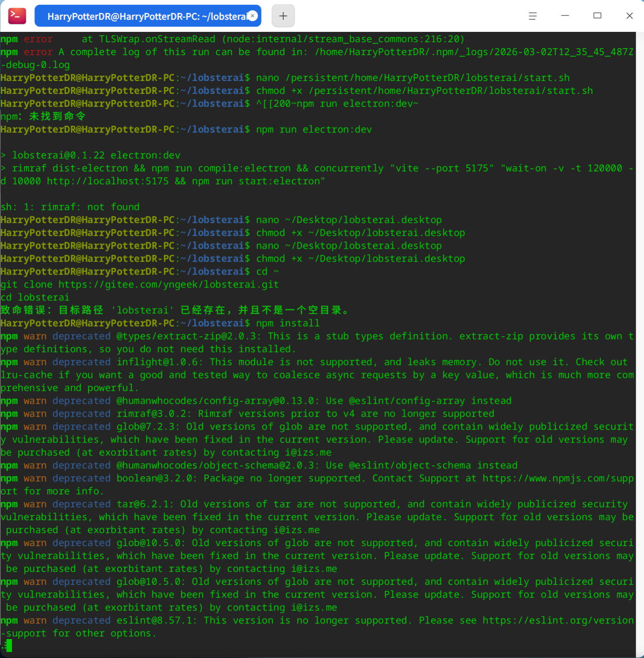Click the blinking terminal cursor
Viewport: 644px width, 658px height.
pyautogui.click(x=9, y=646)
